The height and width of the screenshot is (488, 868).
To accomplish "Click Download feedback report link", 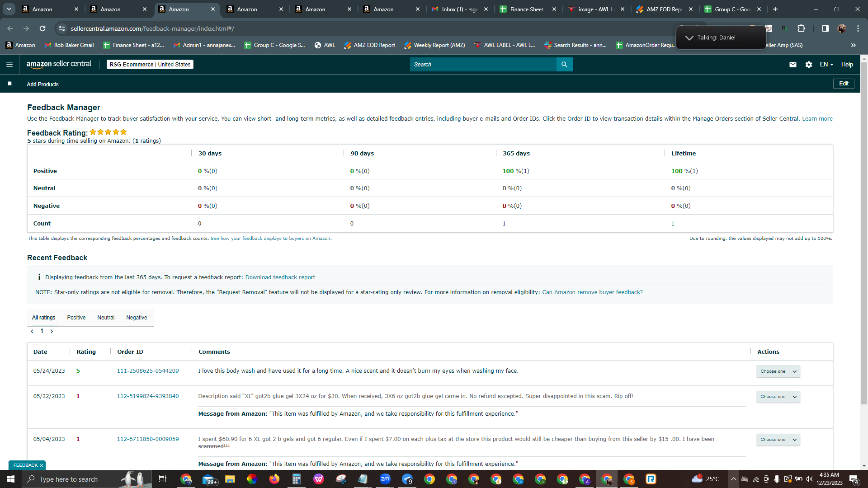I will tap(280, 277).
